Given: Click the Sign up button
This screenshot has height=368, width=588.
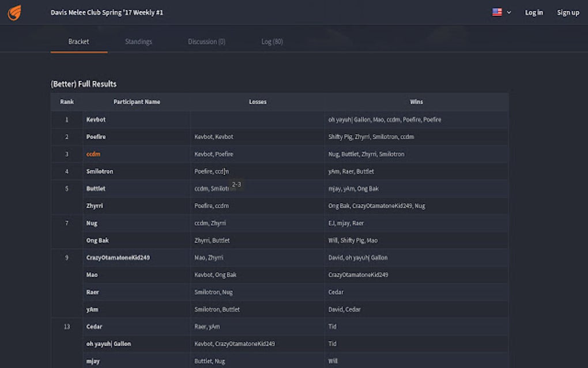Looking at the screenshot, I should [x=567, y=12].
